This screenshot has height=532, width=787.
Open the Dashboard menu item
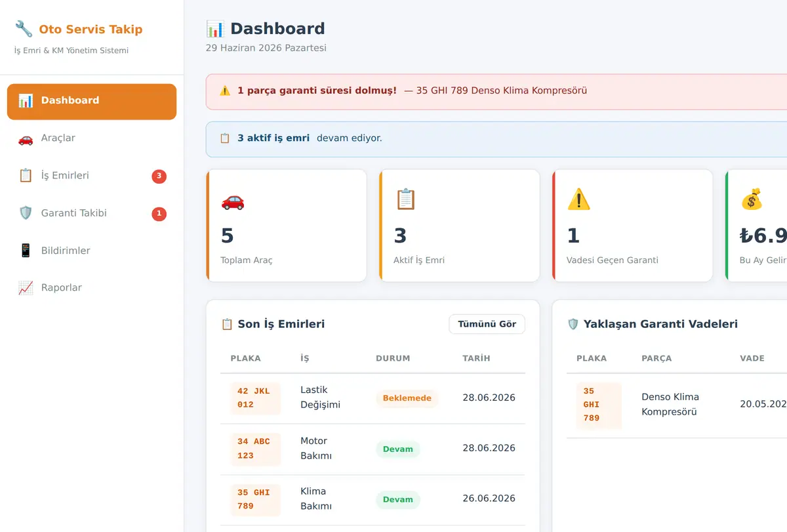coord(92,102)
